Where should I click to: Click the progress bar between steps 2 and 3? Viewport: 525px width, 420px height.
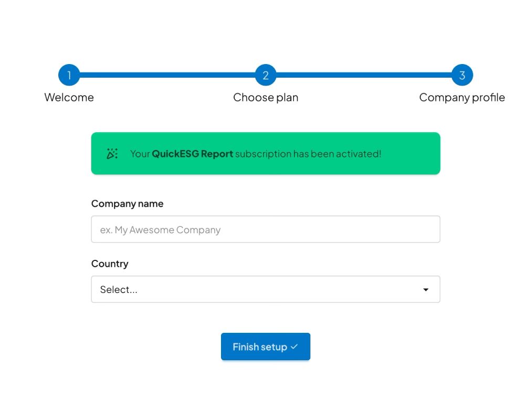(x=364, y=75)
